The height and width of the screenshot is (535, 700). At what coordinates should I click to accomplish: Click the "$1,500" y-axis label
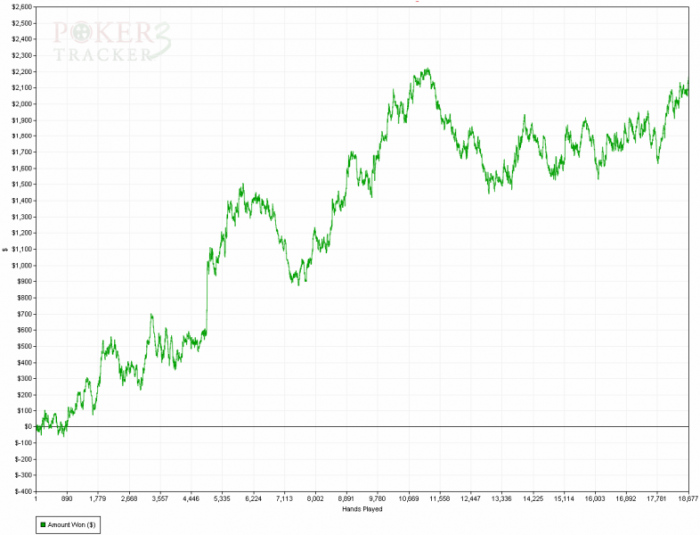click(x=21, y=184)
